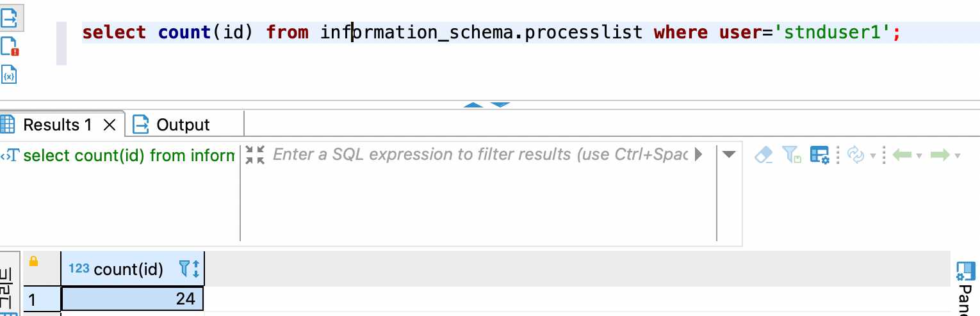
Task: Click the save filter funnel icon
Action: 791,155
